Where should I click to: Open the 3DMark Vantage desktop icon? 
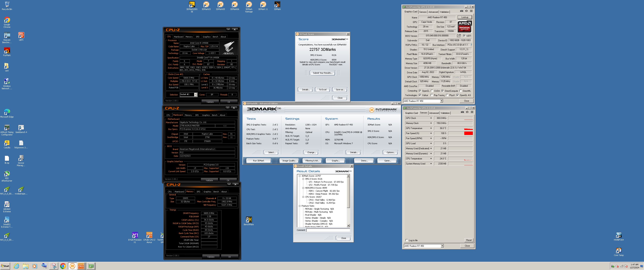249,7
